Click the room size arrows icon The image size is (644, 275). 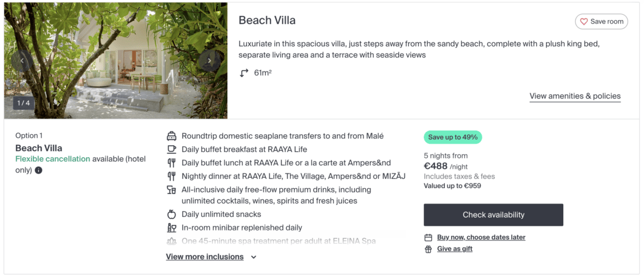(x=244, y=73)
